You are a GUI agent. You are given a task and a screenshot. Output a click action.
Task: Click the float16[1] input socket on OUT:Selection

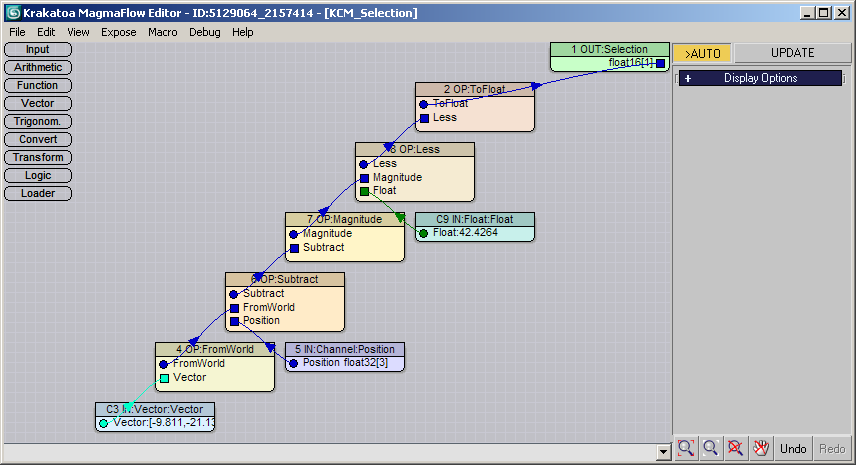(661, 63)
